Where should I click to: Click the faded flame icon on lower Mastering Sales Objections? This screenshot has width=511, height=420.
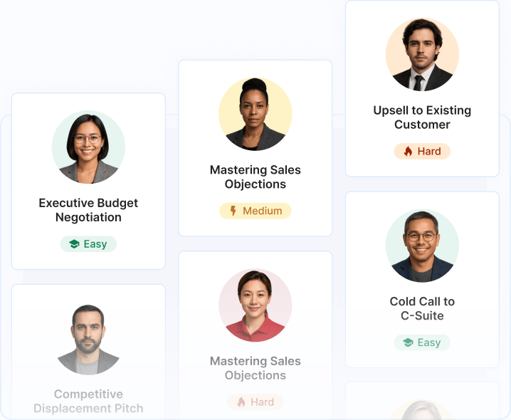click(x=241, y=402)
